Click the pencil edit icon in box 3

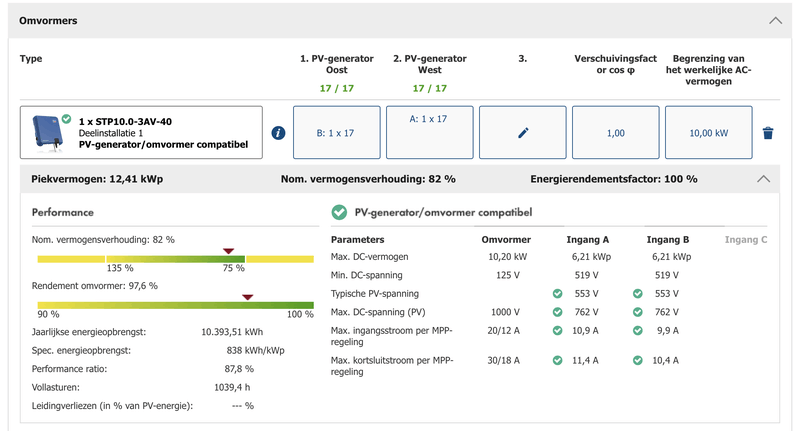point(522,133)
